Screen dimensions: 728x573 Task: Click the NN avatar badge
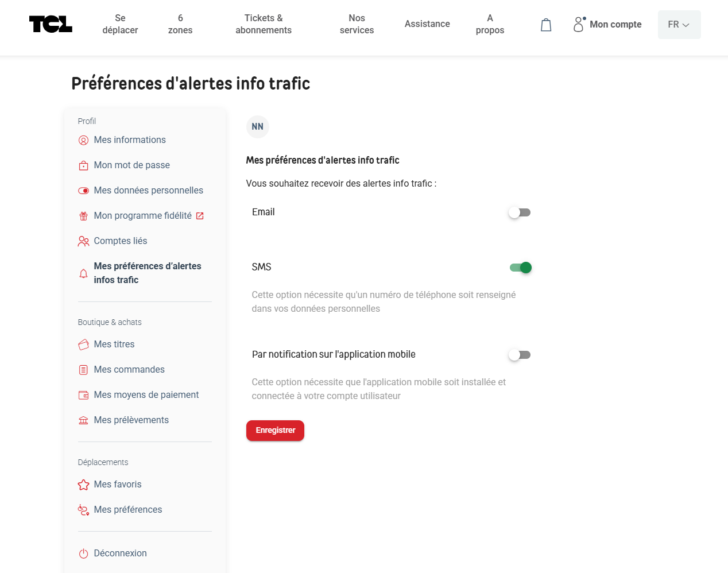[x=258, y=127]
